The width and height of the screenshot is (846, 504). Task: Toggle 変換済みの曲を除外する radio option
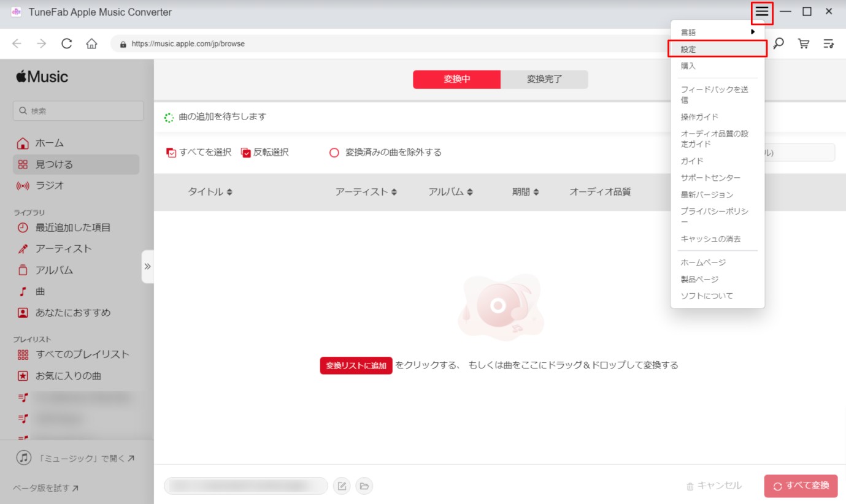(x=334, y=153)
